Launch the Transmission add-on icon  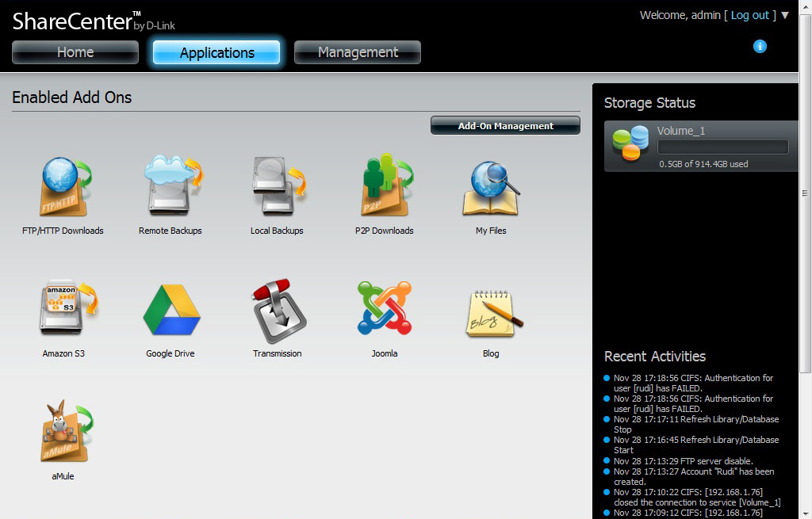[x=278, y=311]
